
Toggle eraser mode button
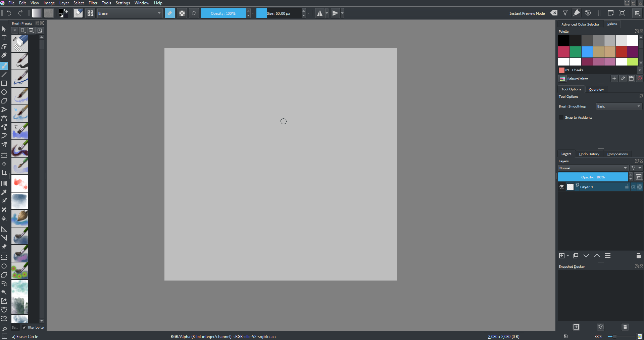170,13
